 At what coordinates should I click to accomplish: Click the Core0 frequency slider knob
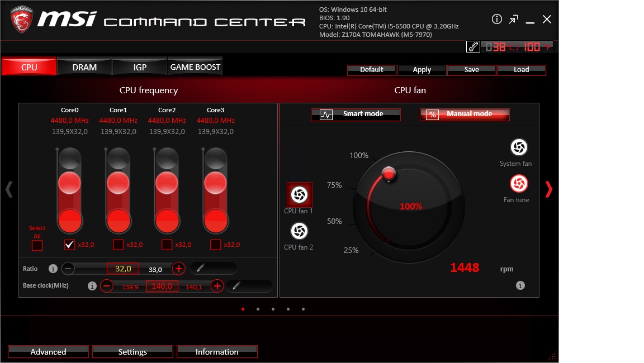69,183
